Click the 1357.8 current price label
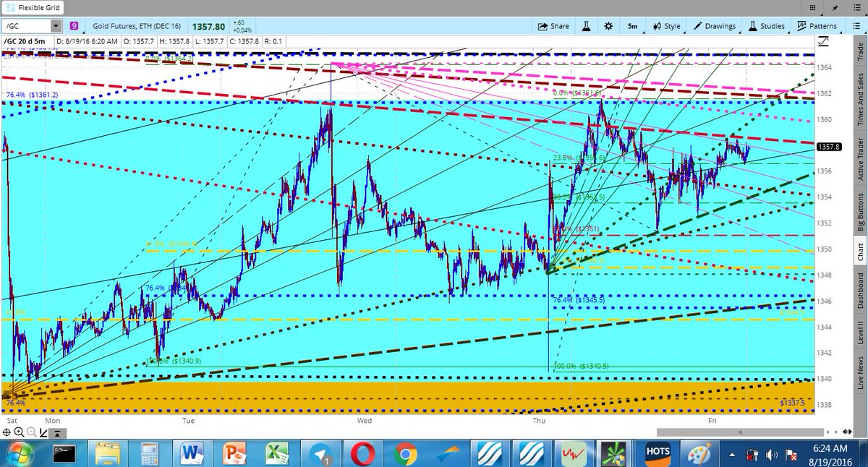The image size is (868, 467). pos(828,147)
